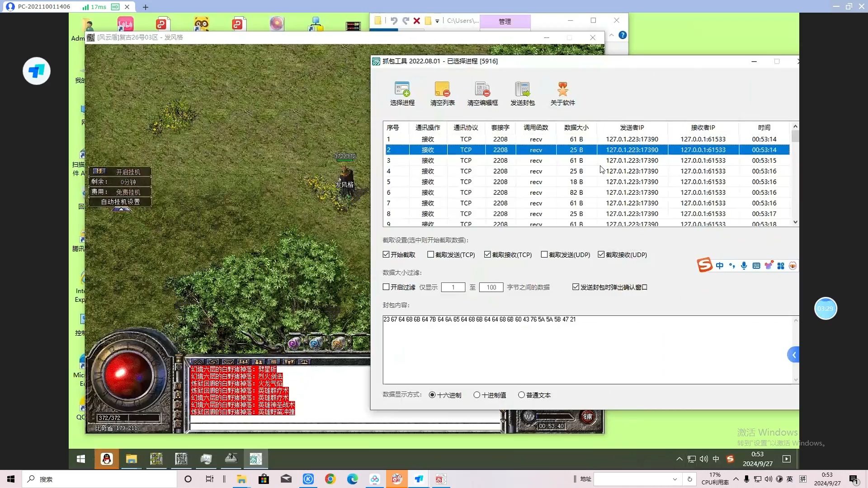Show hidden icons in remote tray

679,459
